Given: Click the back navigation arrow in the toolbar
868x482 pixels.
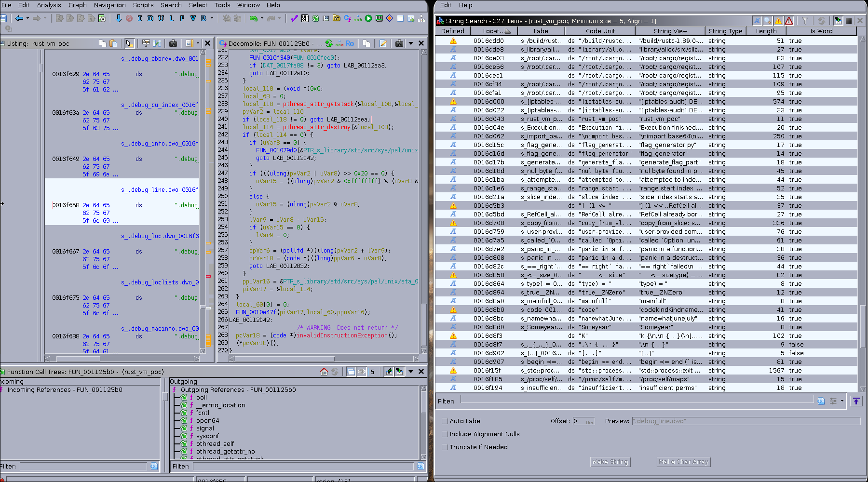Looking at the screenshot, I should (19, 19).
